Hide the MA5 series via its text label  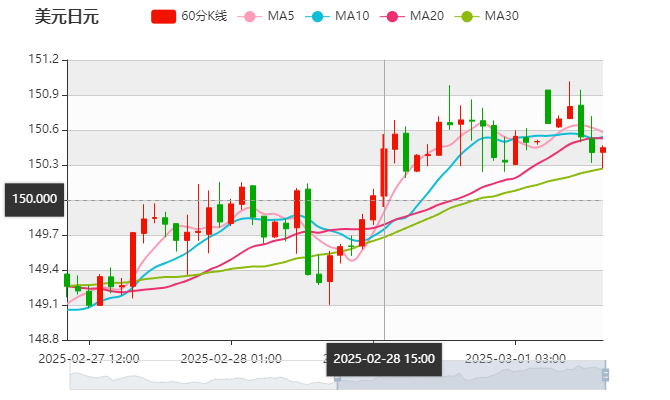pos(281,16)
